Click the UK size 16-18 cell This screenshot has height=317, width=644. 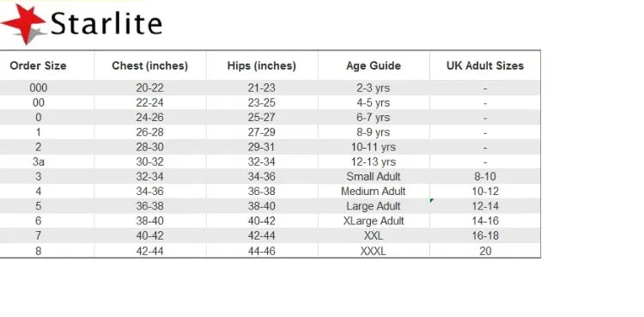[485, 236]
